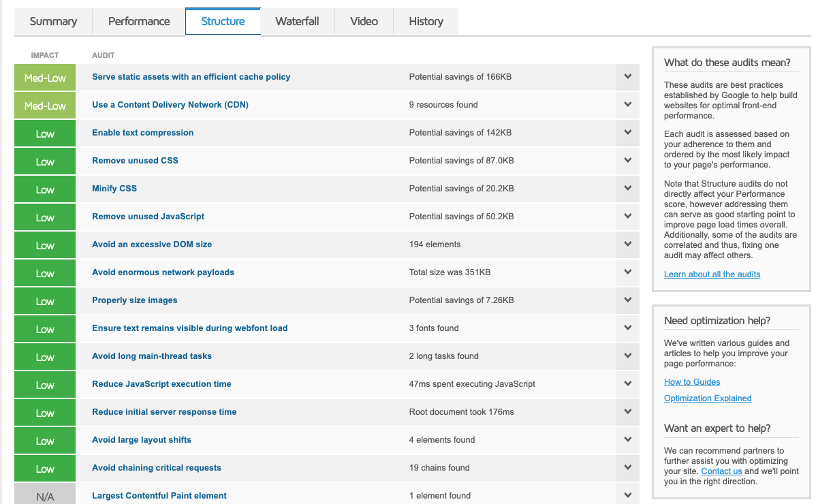Expand the chaining critical requests chevron

tap(628, 468)
